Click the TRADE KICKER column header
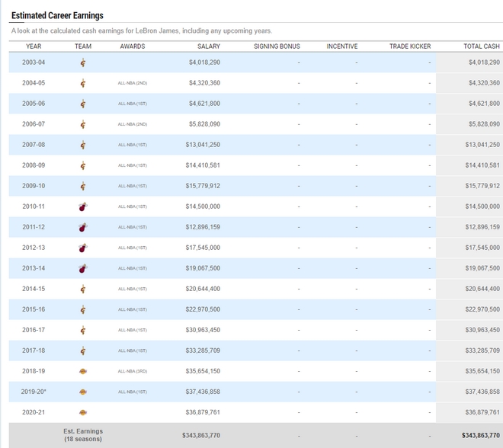 click(x=409, y=46)
